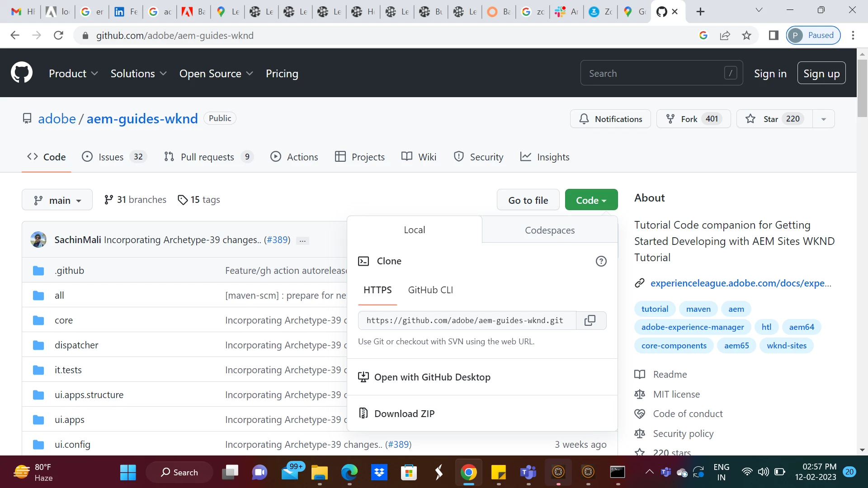Copy the HTTPS clone URL to clipboard
This screenshot has height=488, width=868.
coord(590,320)
